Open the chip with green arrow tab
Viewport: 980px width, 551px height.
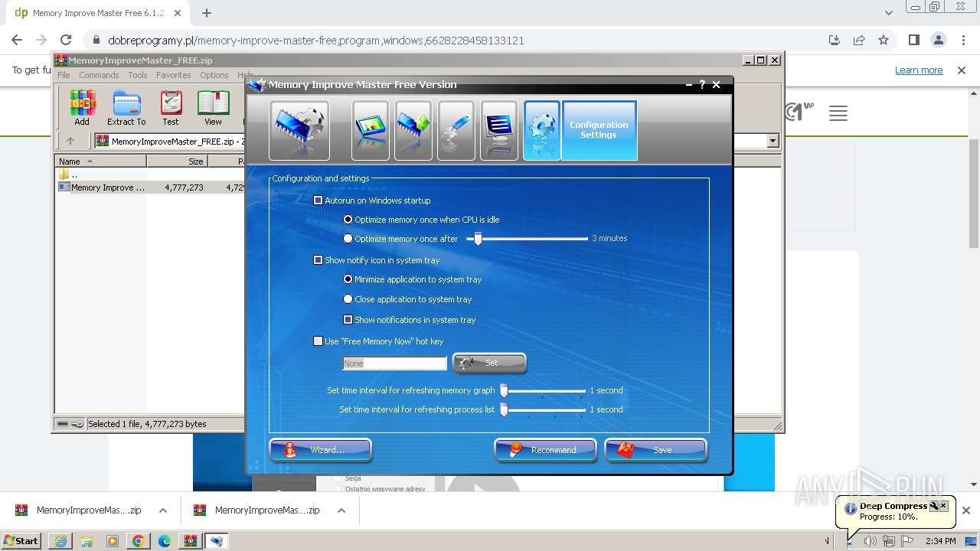pos(413,130)
